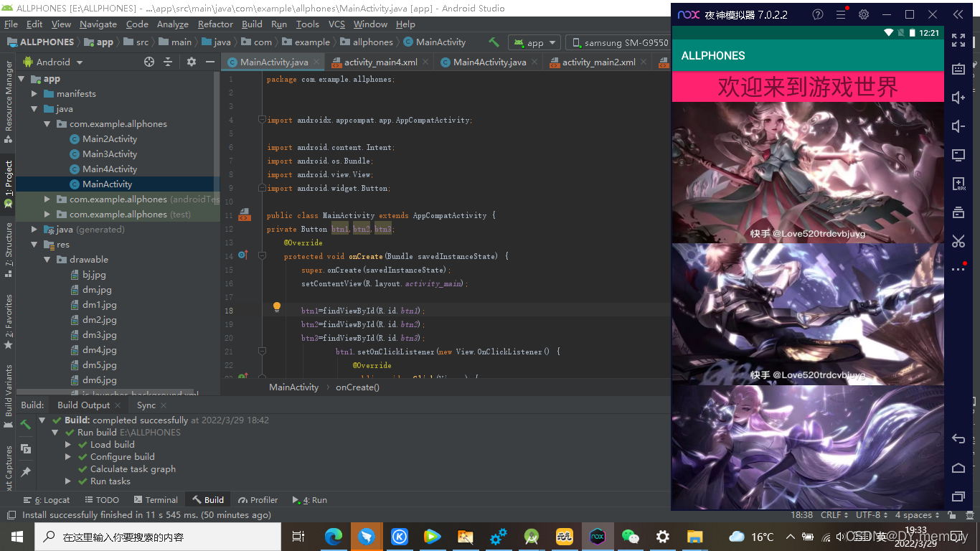Switch to Main4Activity.java editor tab
The image size is (980, 551).
[489, 62]
